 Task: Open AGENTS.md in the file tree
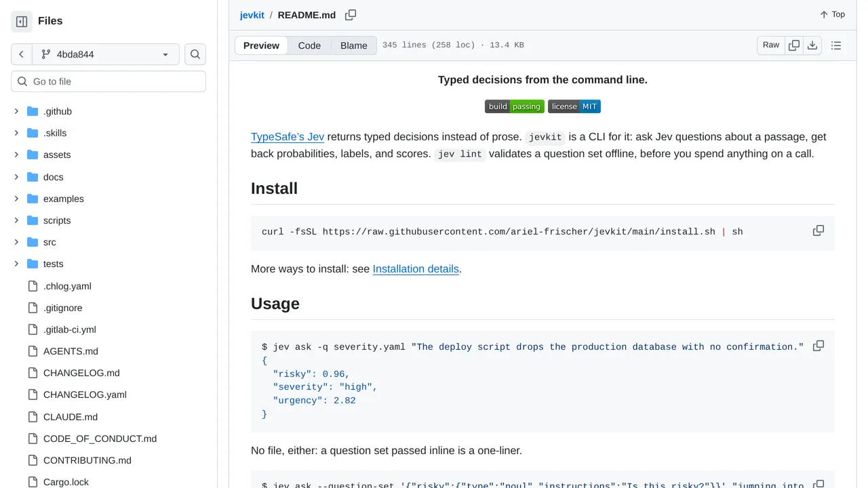coord(71,351)
